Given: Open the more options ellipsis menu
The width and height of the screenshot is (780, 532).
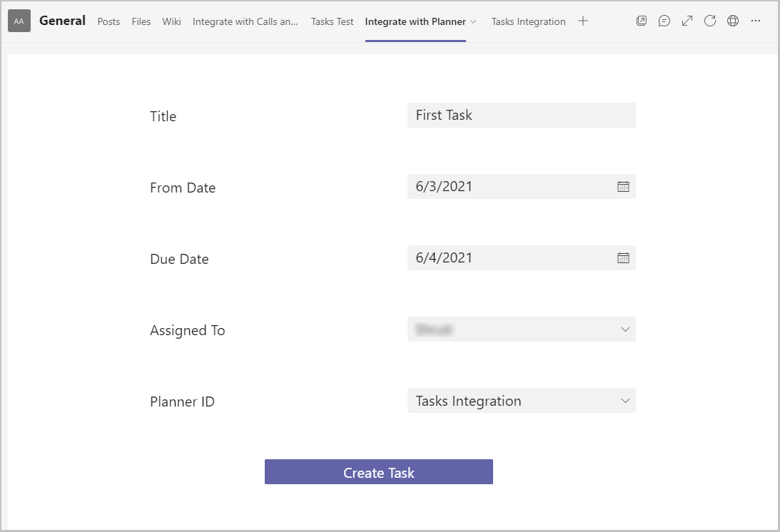Looking at the screenshot, I should [756, 21].
